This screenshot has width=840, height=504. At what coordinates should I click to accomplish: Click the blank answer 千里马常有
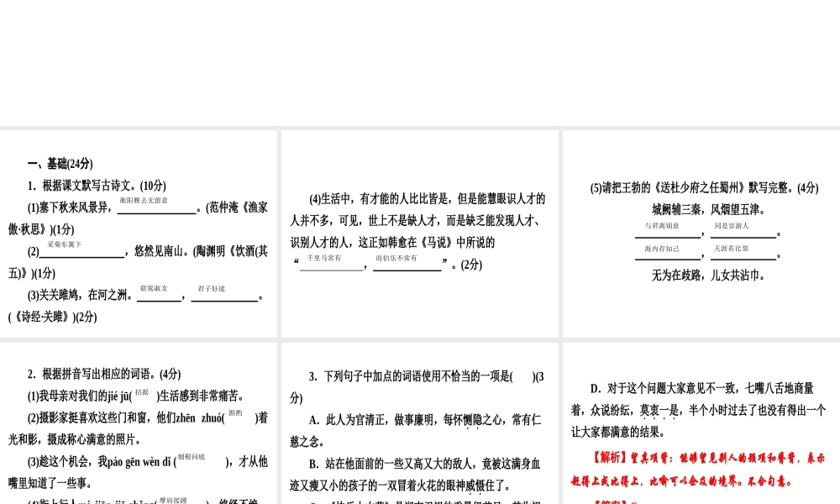click(x=324, y=258)
